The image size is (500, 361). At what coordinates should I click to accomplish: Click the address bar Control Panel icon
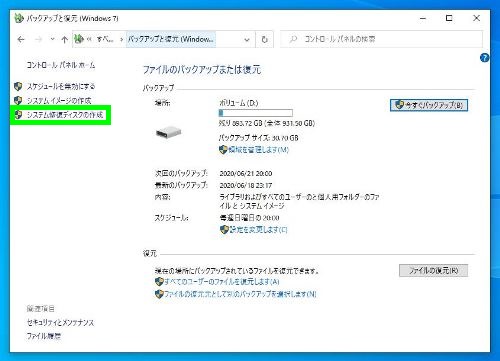coord(79,39)
